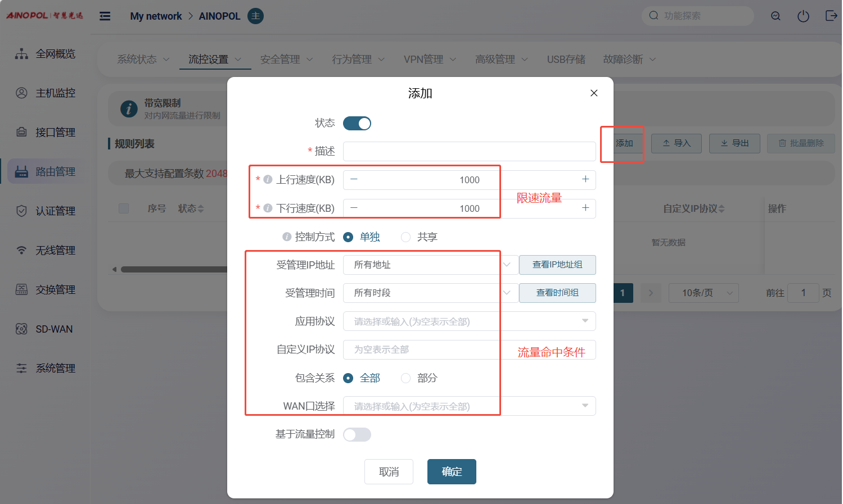Viewport: 843px width, 504px height.
Task: Click the 确定 button
Action: (x=452, y=472)
